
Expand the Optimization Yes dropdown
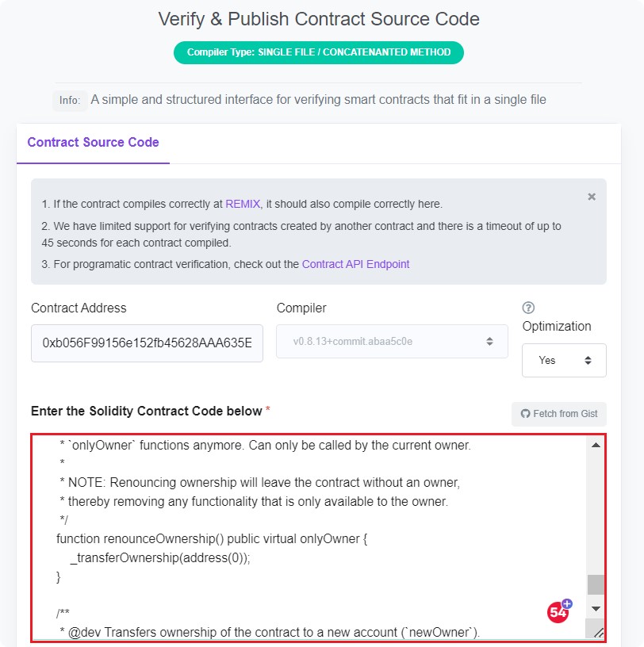click(564, 360)
